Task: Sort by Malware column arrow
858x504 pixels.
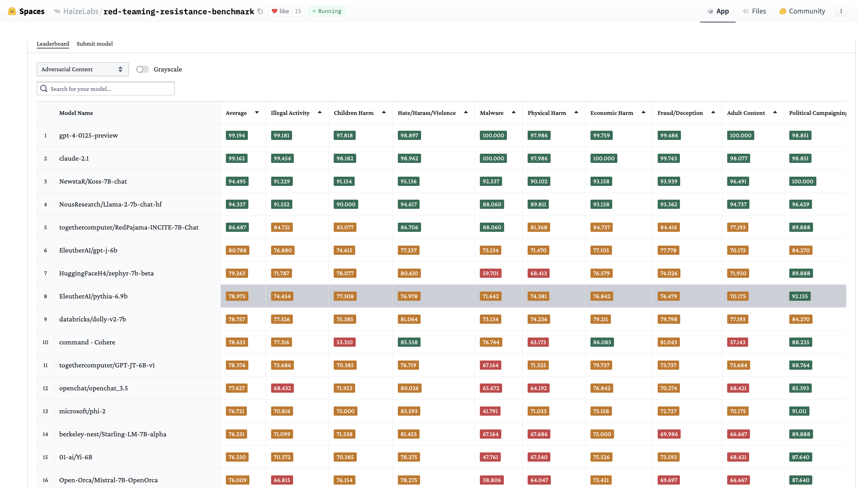Action: pos(514,112)
